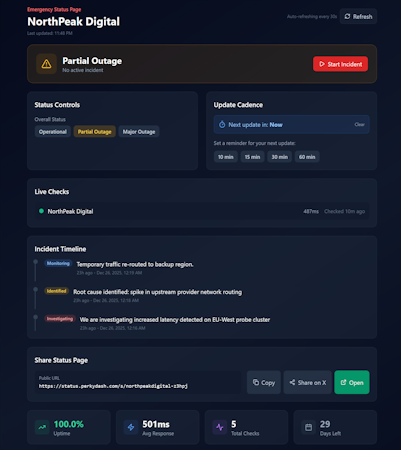Click the pulse icon next to Total Checks
Image resolution: width=401 pixels, height=450 pixels.
pyautogui.click(x=220, y=427)
